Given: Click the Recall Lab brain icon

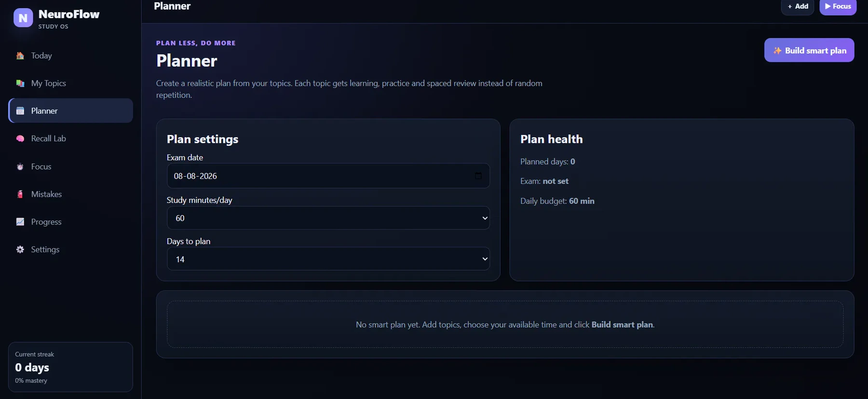Looking at the screenshot, I should [20, 138].
